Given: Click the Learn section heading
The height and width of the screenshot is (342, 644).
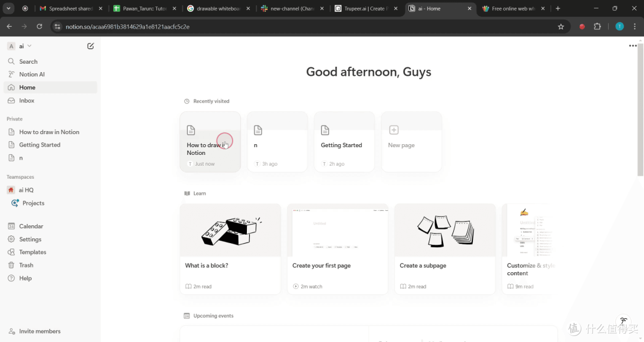Looking at the screenshot, I should click(x=200, y=194).
